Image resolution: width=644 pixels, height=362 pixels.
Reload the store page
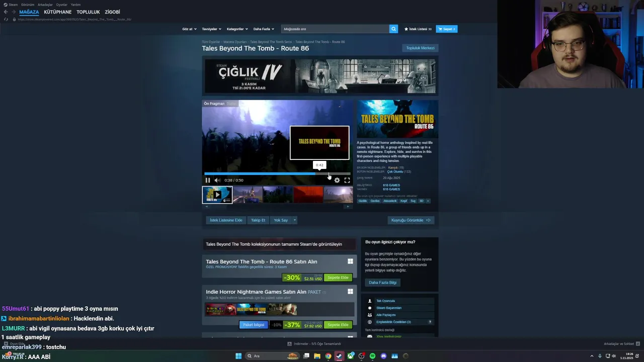pyautogui.click(x=6, y=19)
